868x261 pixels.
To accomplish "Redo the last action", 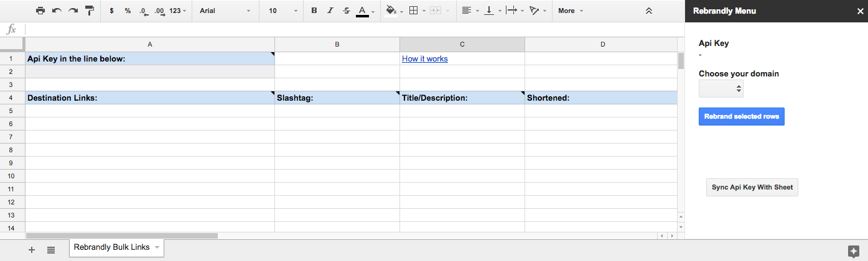I will pyautogui.click(x=73, y=11).
